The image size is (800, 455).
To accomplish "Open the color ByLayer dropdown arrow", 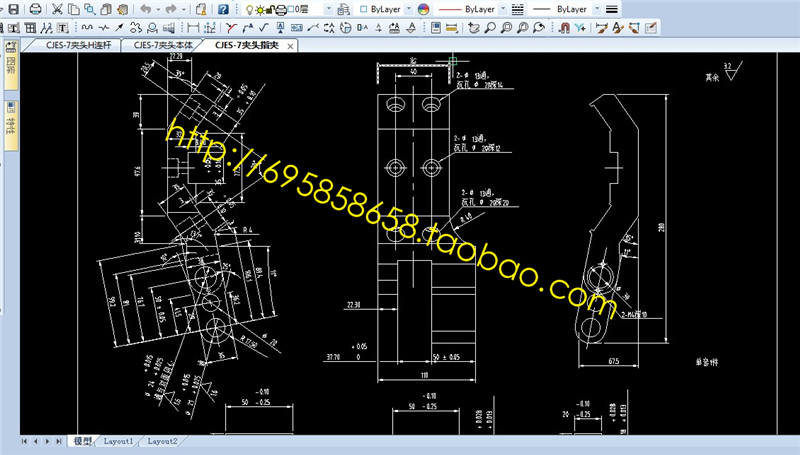I will pyautogui.click(x=409, y=9).
